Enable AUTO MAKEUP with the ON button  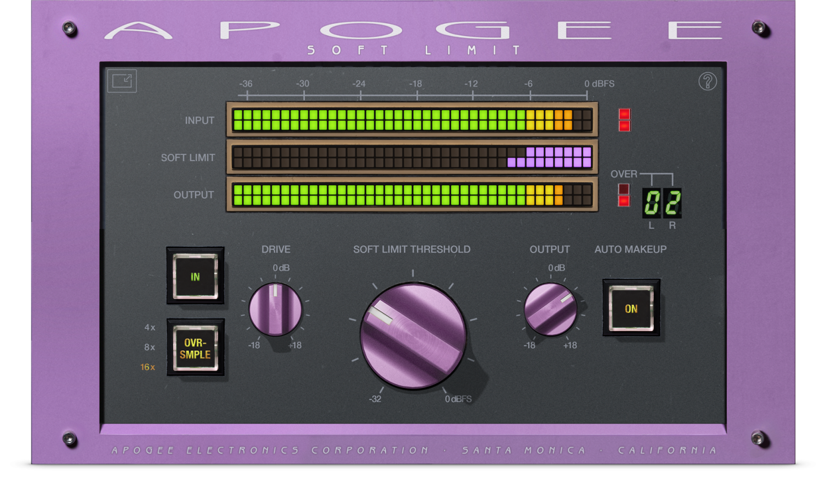pos(631,309)
